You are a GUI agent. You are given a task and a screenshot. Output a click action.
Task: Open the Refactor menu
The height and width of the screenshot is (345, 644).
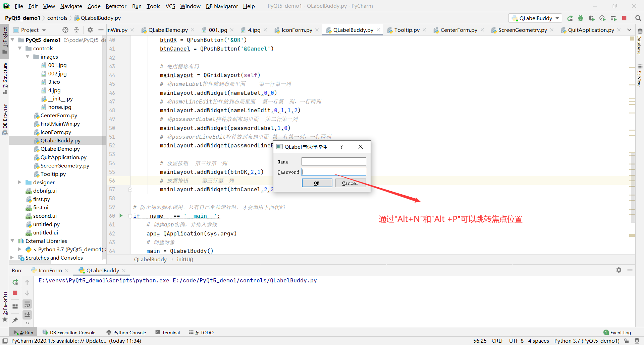click(x=116, y=6)
